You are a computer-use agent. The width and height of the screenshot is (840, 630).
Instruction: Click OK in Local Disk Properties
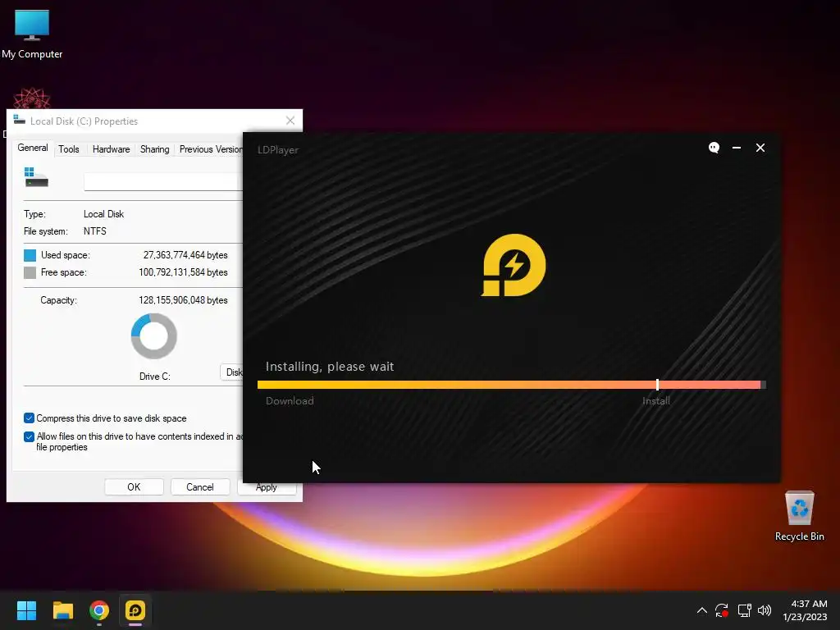tap(134, 487)
